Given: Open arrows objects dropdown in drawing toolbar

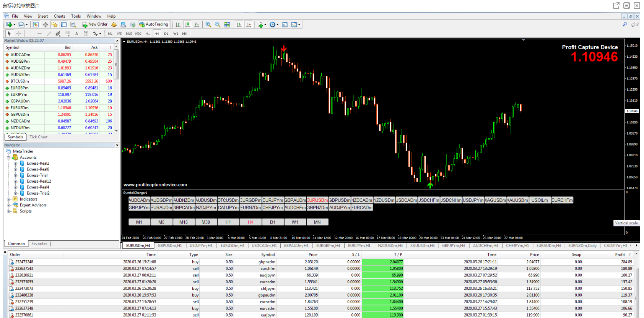Looking at the screenshot, I should (x=100, y=34).
